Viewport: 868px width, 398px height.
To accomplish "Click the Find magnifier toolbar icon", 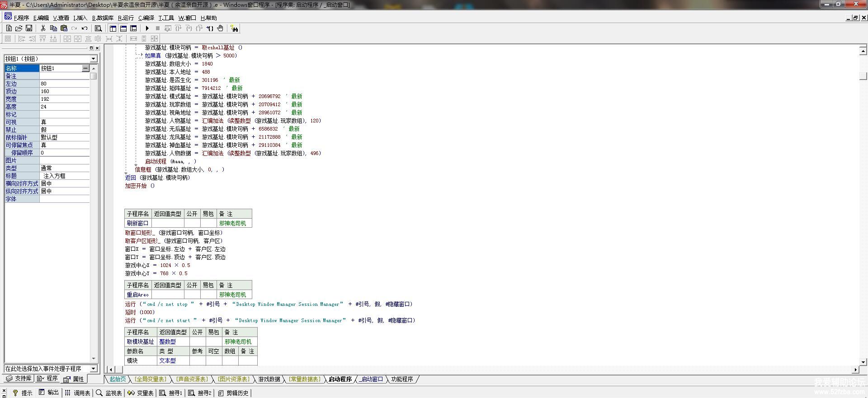I will click(x=98, y=28).
